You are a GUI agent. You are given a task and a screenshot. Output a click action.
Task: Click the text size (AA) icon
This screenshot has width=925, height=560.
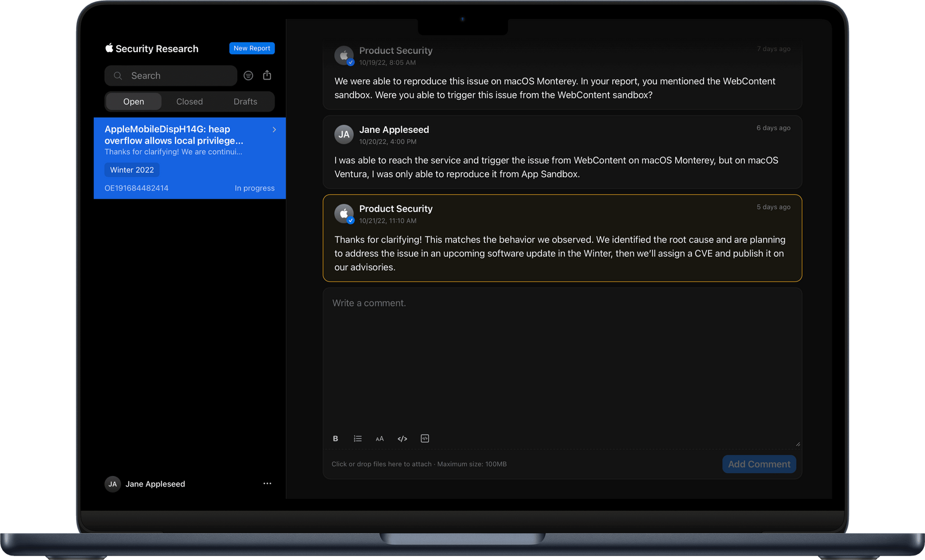(x=380, y=439)
